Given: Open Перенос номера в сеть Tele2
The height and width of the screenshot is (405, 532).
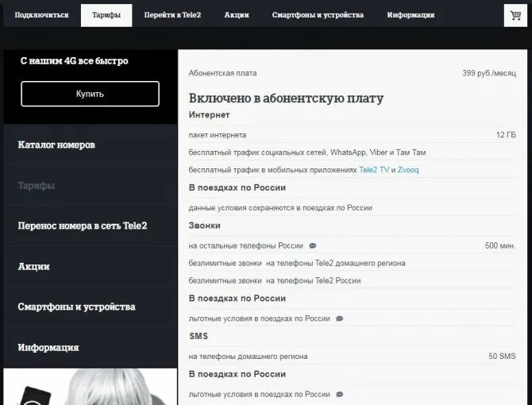Looking at the screenshot, I should pos(91,226).
